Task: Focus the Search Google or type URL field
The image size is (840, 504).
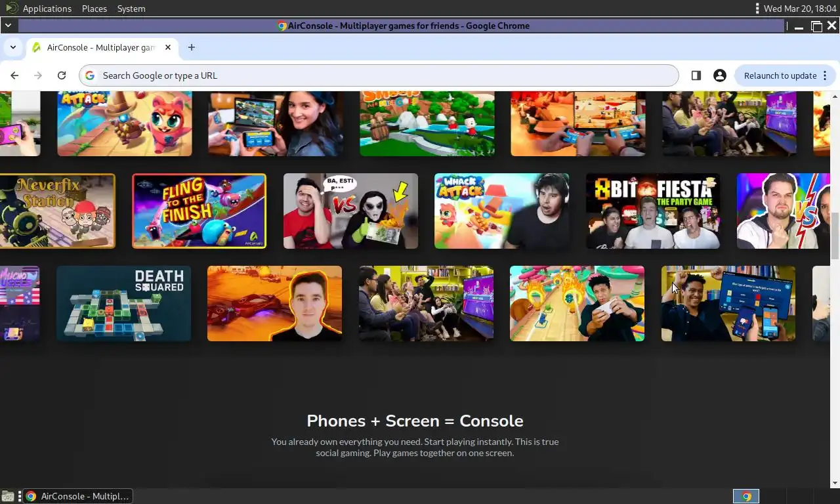Action: coord(379,75)
